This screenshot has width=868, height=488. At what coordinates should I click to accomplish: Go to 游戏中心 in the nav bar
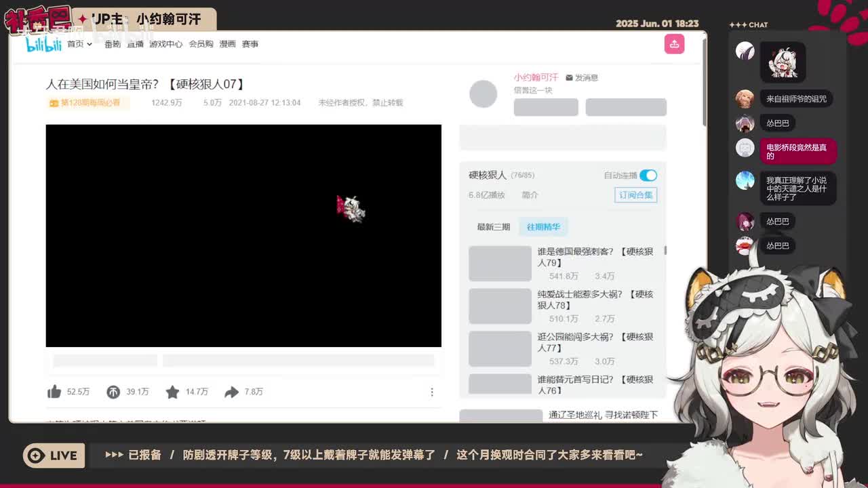click(166, 44)
